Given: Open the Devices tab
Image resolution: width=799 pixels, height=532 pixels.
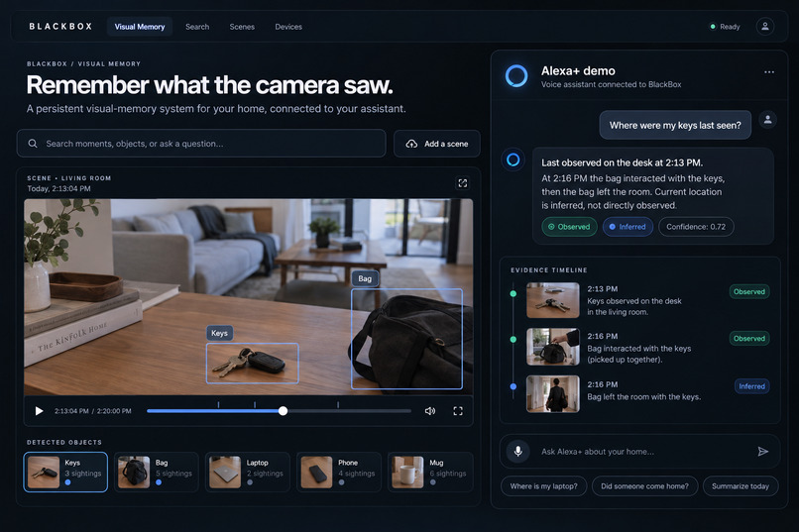Looking at the screenshot, I should point(288,27).
